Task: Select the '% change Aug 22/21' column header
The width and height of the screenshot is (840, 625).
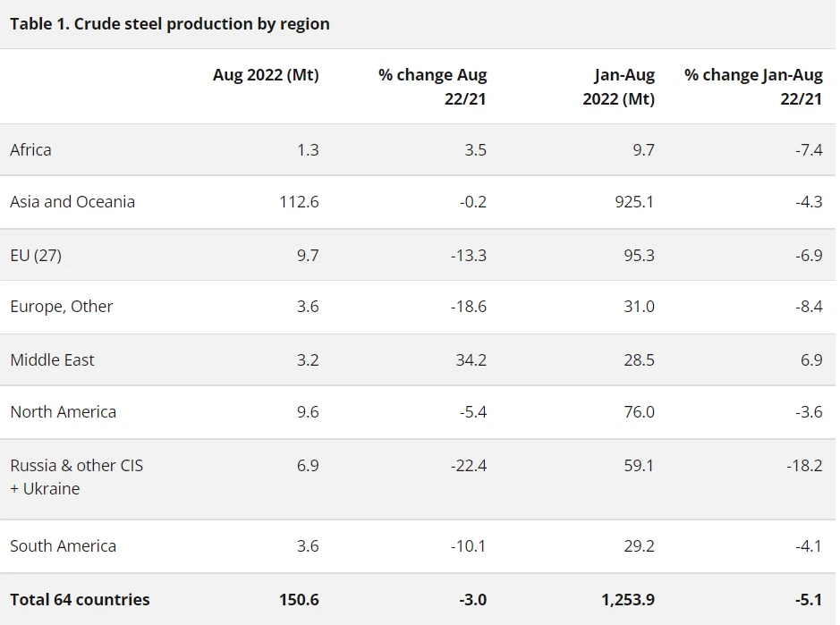Action: pos(432,87)
